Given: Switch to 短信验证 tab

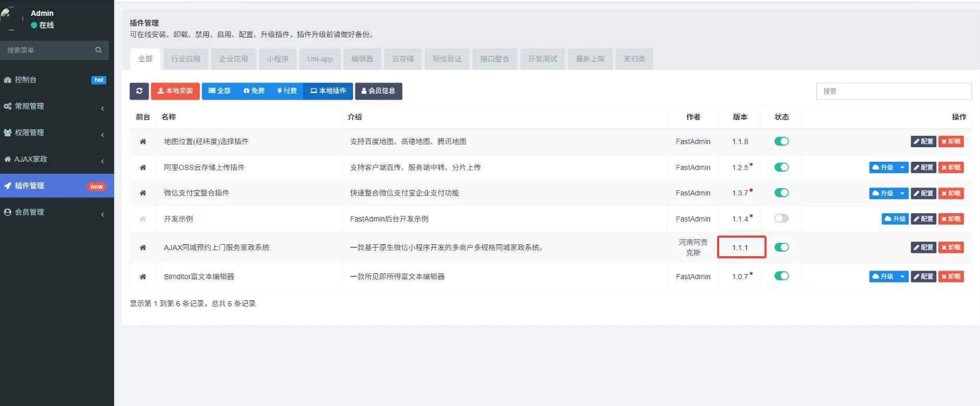Looking at the screenshot, I should 447,59.
